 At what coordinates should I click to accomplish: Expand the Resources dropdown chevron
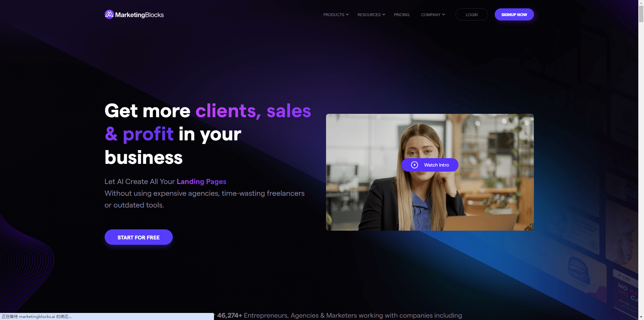(384, 14)
